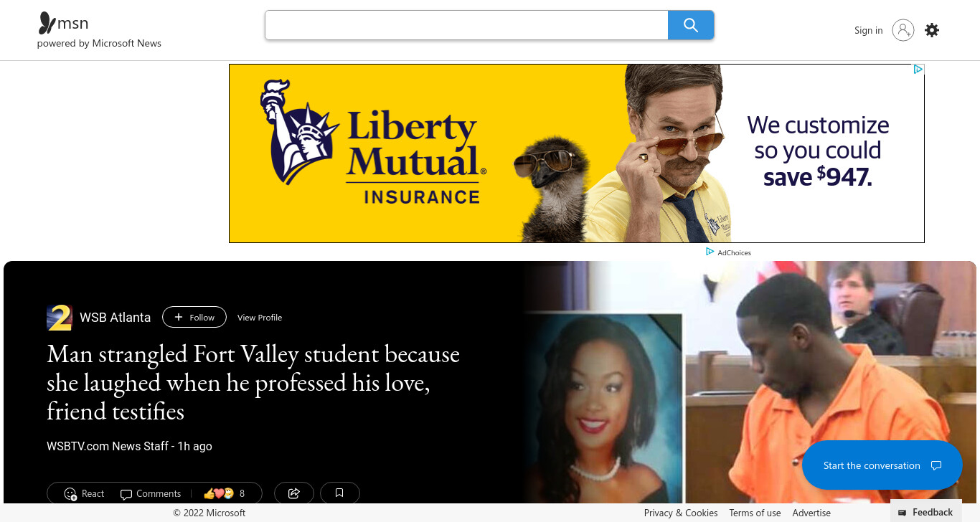Open Privacy & Cookies footer link
Viewport: 980px width, 522px height.
coord(681,513)
